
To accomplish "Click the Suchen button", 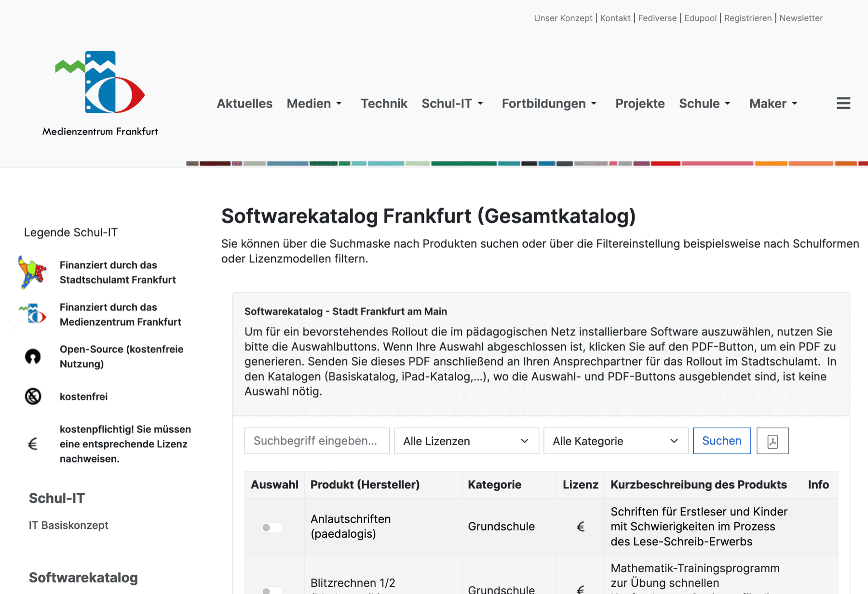I will tap(722, 441).
